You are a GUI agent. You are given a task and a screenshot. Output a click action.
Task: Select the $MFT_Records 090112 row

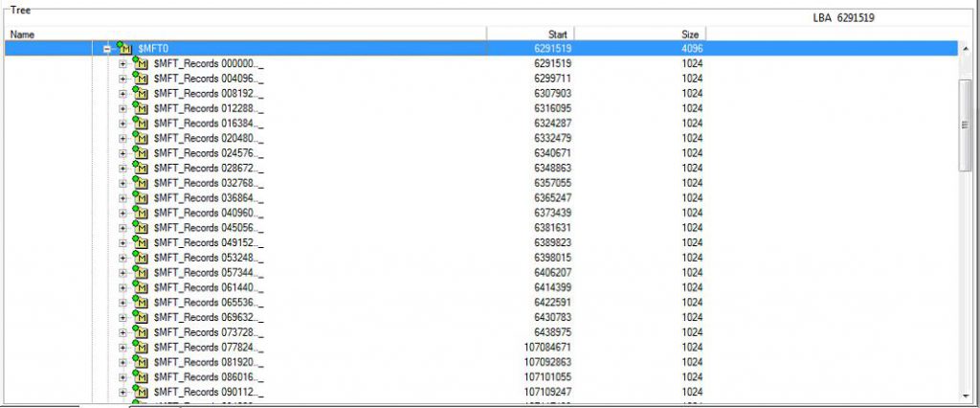[x=208, y=392]
